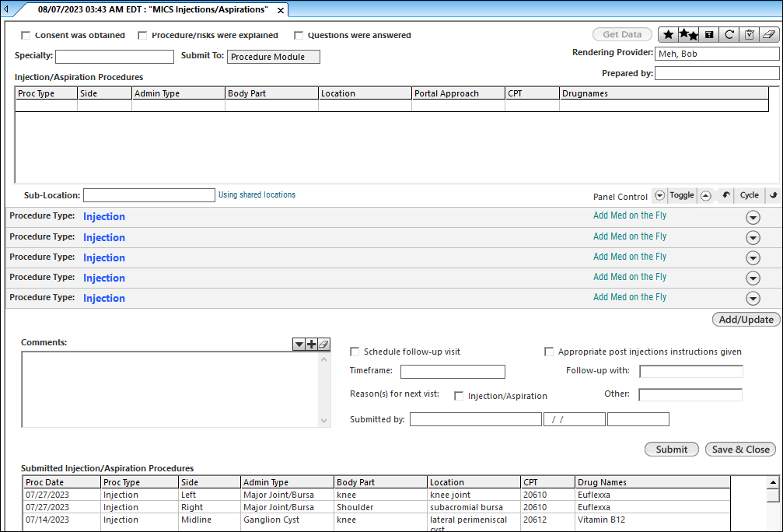Click the Submitted by name field
This screenshot has width=783, height=532.
[476, 419]
